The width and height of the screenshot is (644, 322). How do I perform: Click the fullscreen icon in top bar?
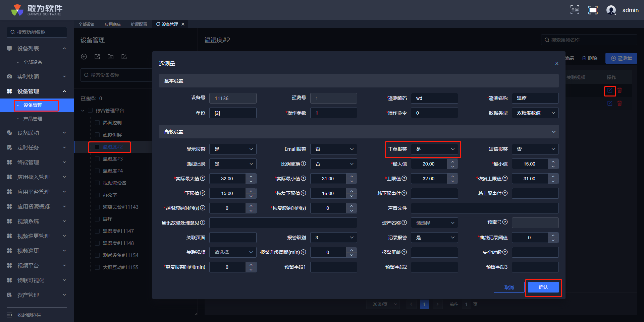pos(593,10)
